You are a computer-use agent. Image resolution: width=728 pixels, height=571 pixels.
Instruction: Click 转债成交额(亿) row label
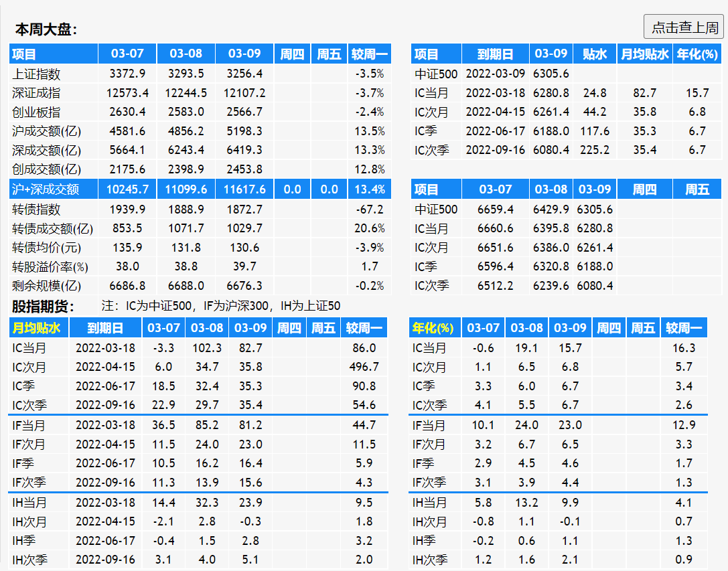coord(52,228)
